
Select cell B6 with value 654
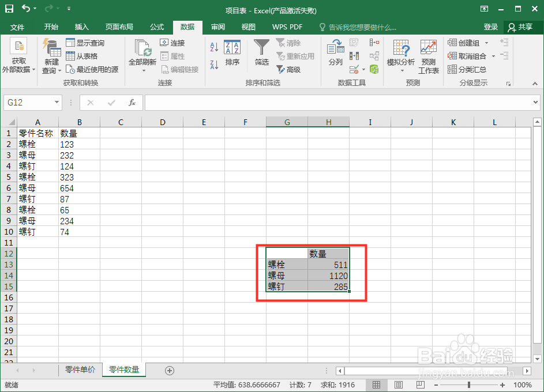[x=80, y=188]
